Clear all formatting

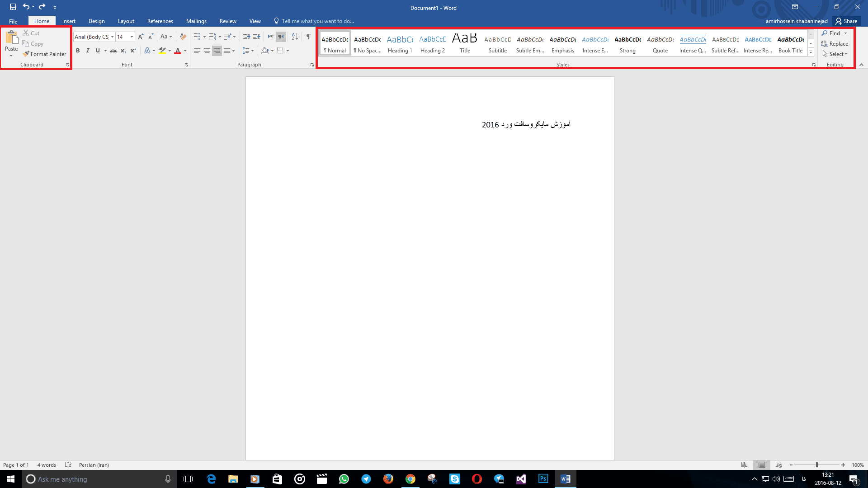coord(183,37)
